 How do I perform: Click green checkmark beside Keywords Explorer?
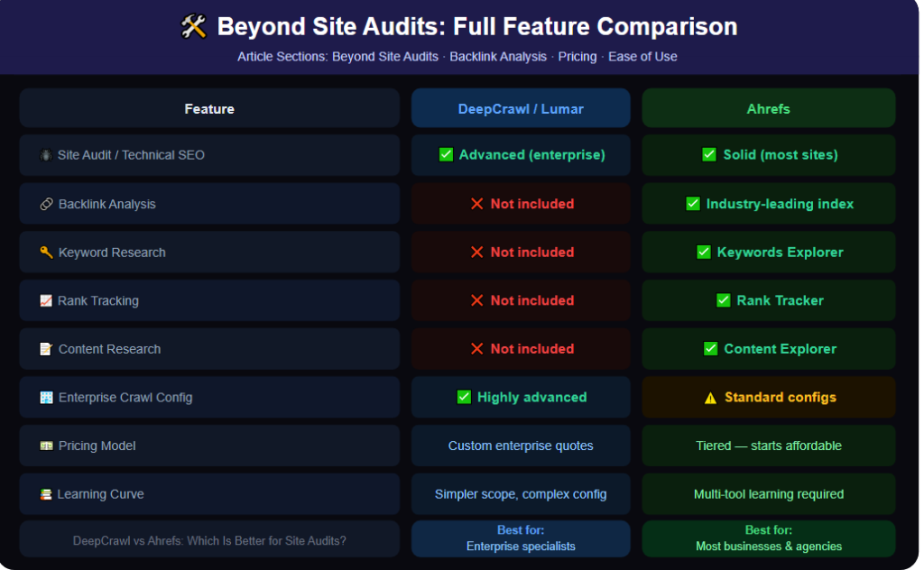tap(704, 252)
